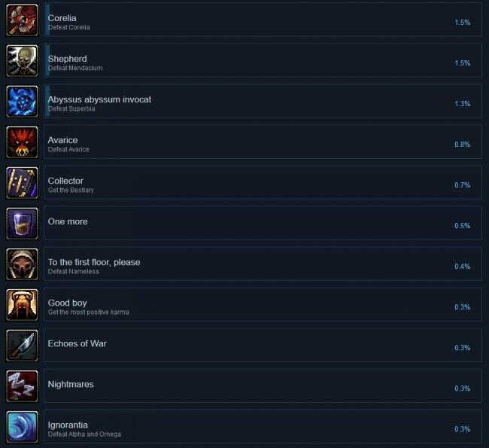Click the Nightmares achievement title

point(71,384)
